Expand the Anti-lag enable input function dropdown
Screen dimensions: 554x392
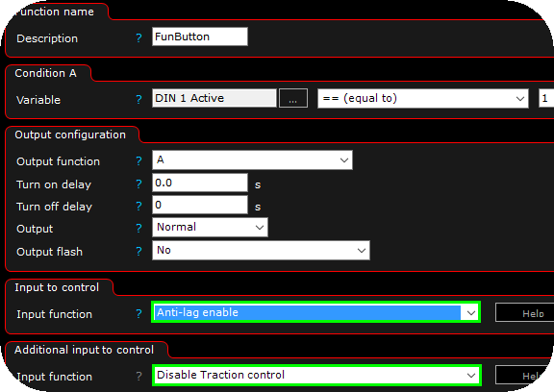pos(315,312)
